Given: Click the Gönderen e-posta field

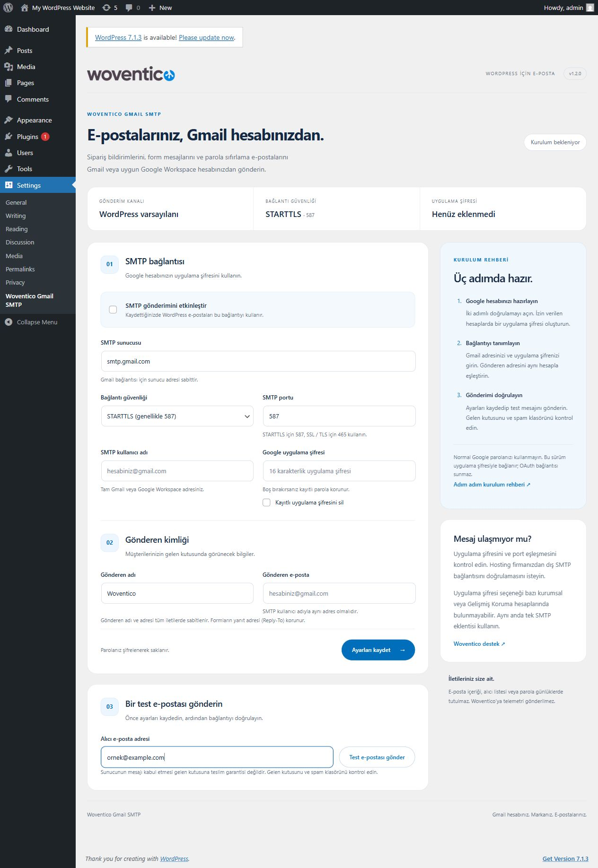Looking at the screenshot, I should (x=339, y=593).
